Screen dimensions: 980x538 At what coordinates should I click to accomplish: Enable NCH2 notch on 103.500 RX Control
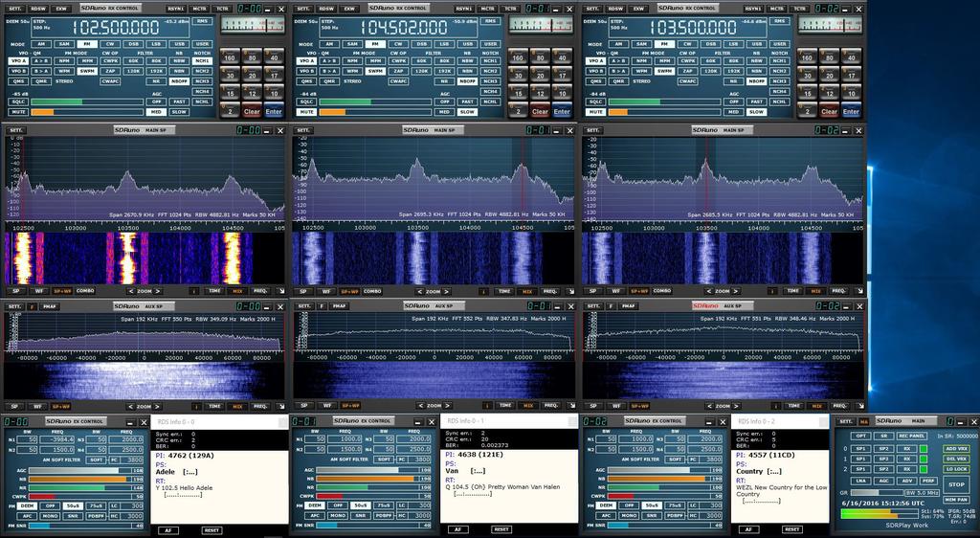[x=779, y=71]
